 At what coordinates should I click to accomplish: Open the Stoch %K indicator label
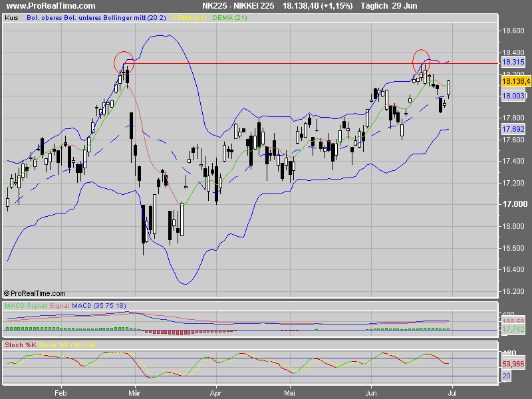click(20, 345)
